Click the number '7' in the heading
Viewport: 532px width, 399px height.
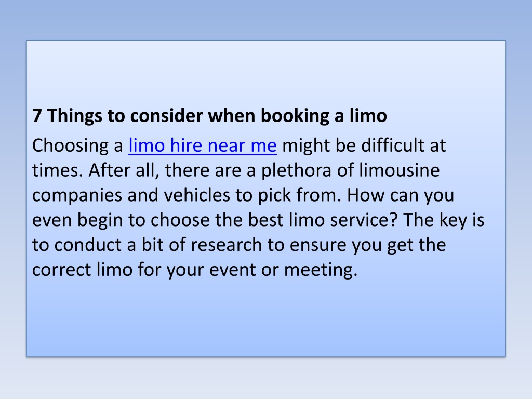(x=37, y=116)
